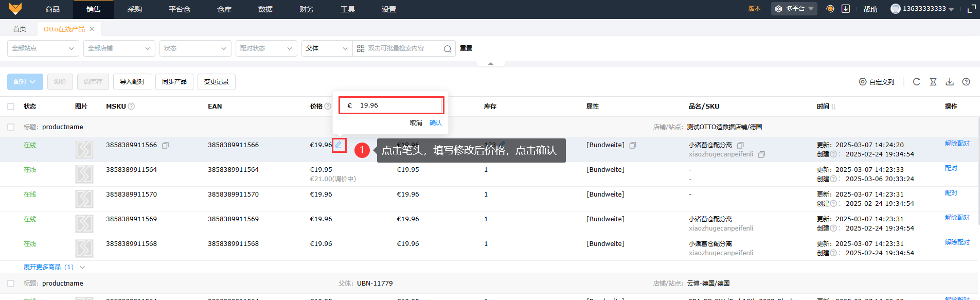Click 解除配对 for MSKU 3858389911566

click(957, 144)
